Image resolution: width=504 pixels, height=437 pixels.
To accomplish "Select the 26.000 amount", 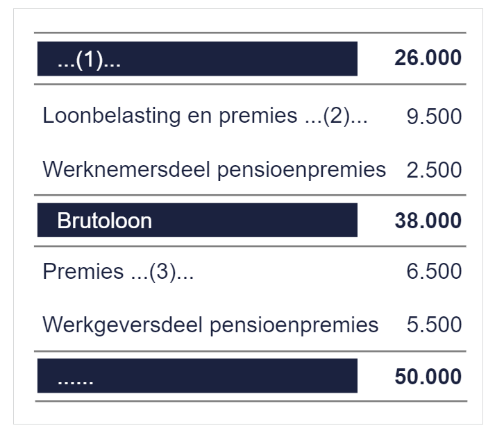I will [428, 58].
